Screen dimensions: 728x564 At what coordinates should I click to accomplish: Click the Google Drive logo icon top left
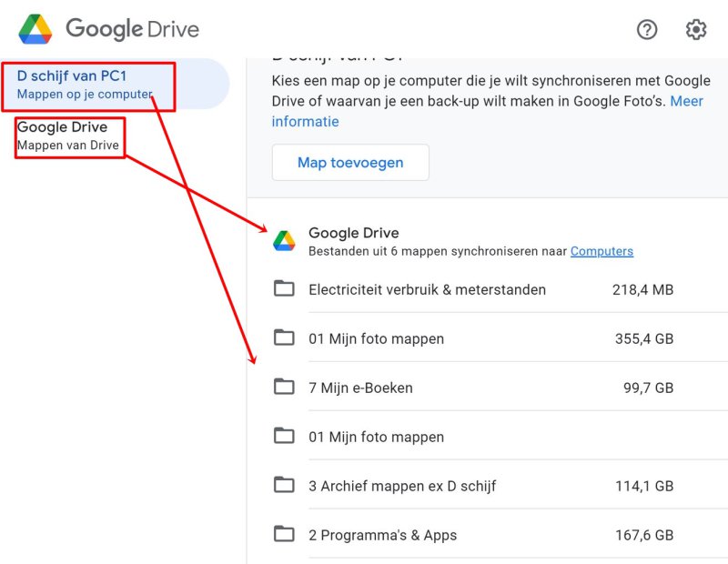click(x=35, y=28)
